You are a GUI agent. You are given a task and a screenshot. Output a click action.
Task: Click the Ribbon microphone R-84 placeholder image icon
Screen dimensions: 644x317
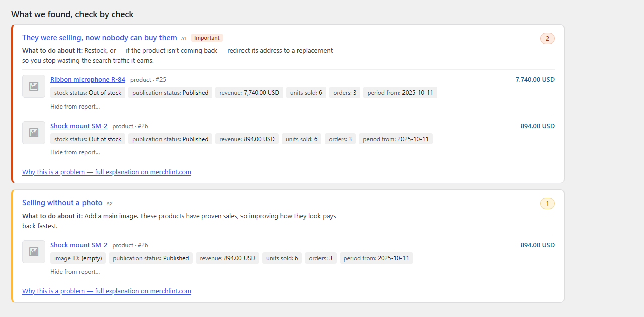click(34, 86)
